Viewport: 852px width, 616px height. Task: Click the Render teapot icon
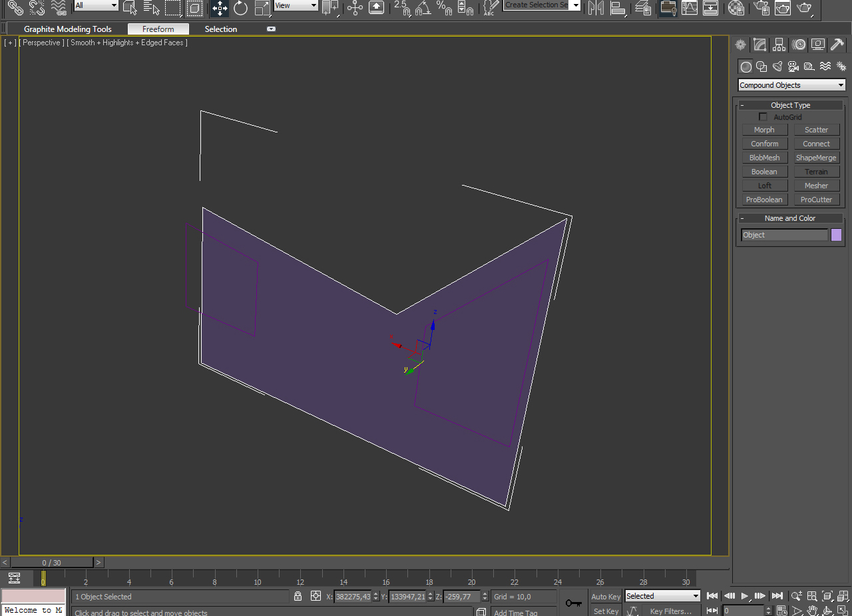click(805, 8)
